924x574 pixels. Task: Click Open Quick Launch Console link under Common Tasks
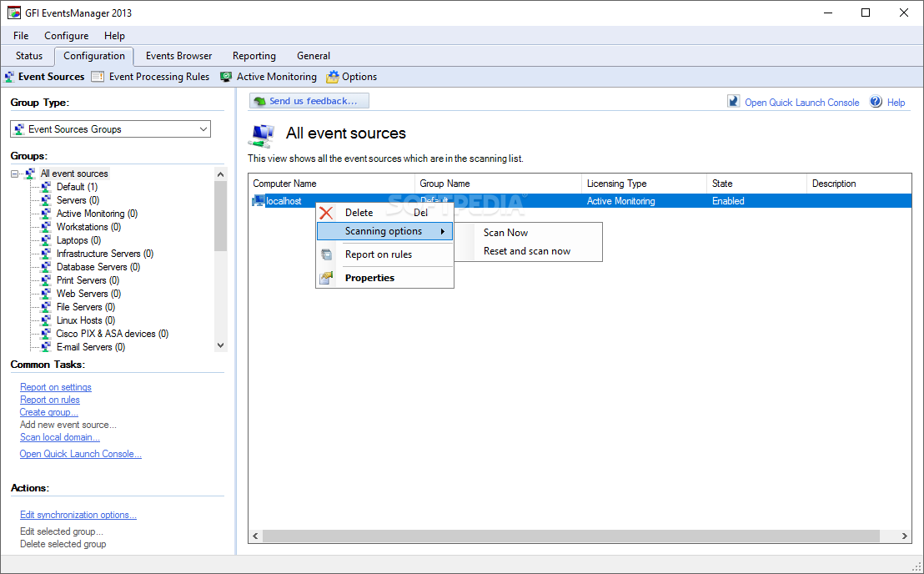[x=81, y=454]
